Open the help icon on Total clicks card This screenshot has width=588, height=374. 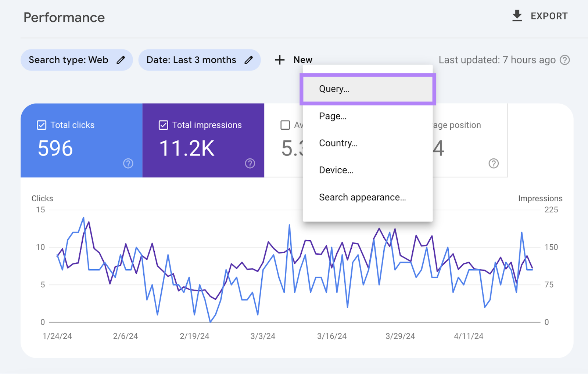pos(128,164)
